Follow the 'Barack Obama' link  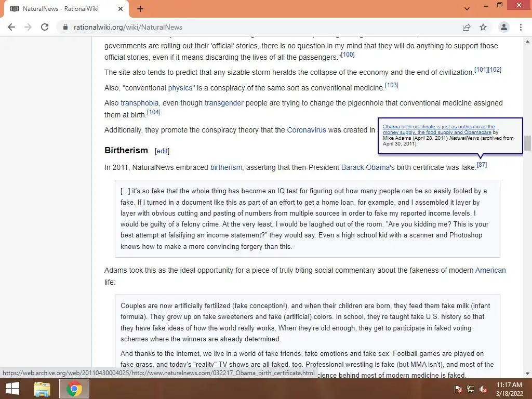click(365, 167)
